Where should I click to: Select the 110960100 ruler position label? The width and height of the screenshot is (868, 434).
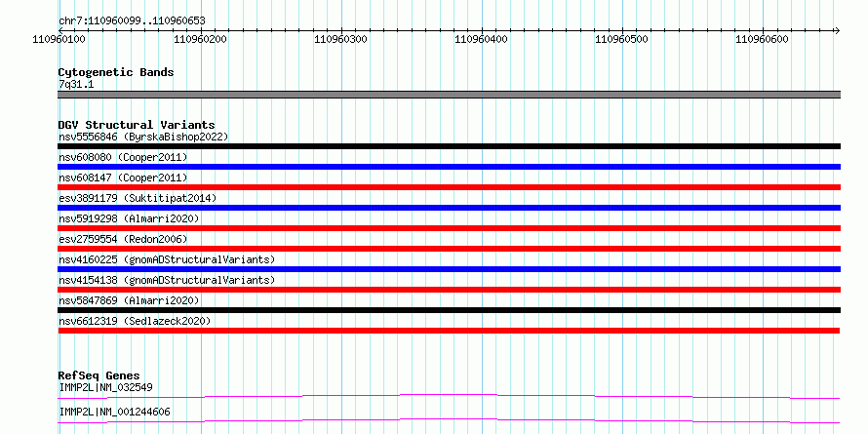click(59, 40)
